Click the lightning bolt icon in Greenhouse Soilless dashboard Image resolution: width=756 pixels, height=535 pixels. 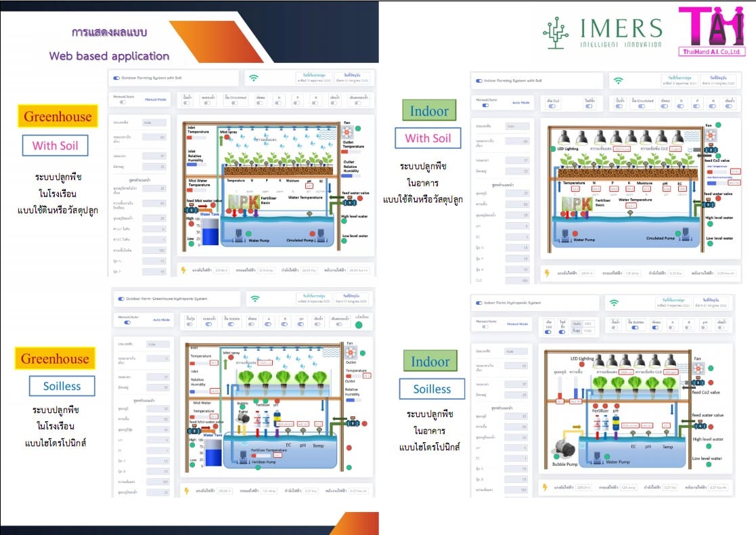coord(187,490)
